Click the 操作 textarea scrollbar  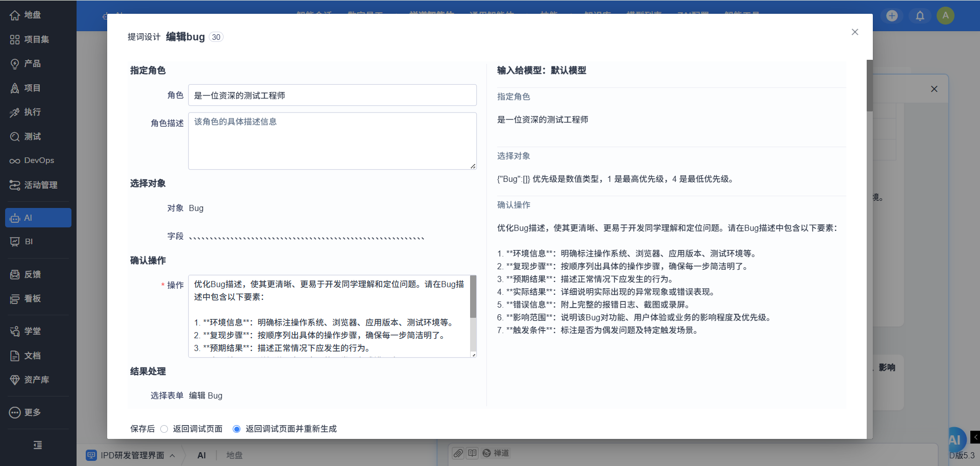[x=473, y=297]
